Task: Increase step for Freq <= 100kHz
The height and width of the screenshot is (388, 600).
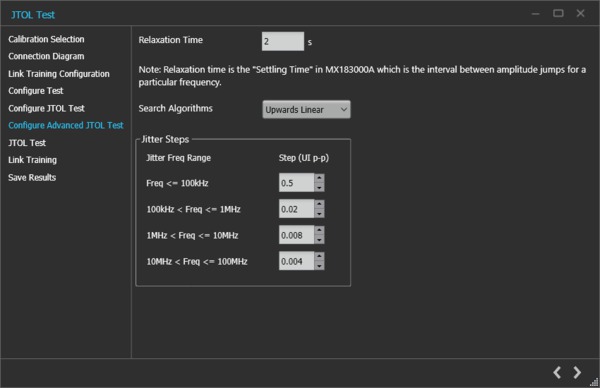Action: (x=319, y=178)
